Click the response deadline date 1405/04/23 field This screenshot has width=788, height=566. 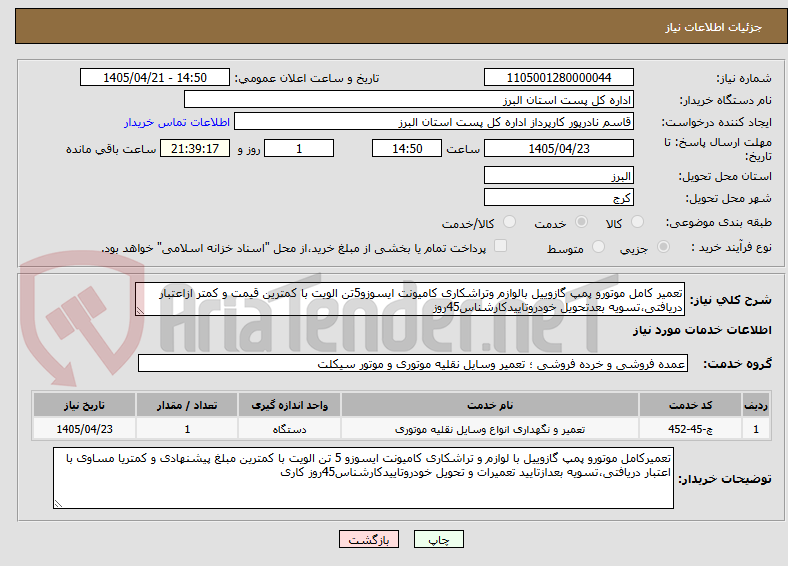pyautogui.click(x=558, y=148)
